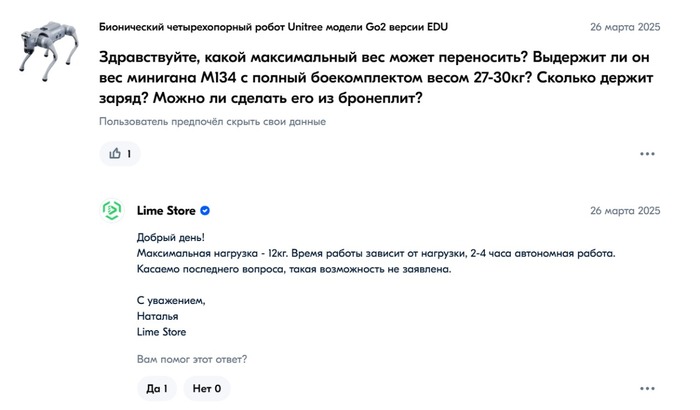Open the Unitree Go2 EDU robot product title link
700x410 pixels.
tap(273, 27)
